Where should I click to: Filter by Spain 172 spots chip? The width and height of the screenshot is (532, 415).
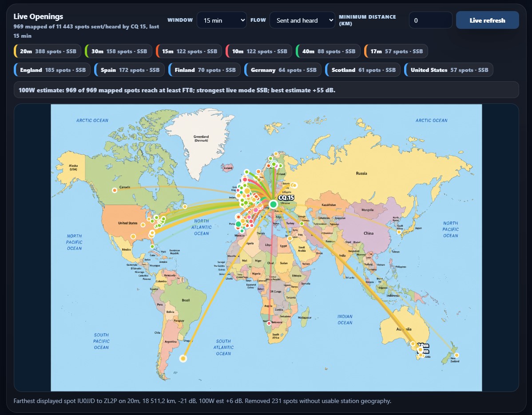(130, 70)
